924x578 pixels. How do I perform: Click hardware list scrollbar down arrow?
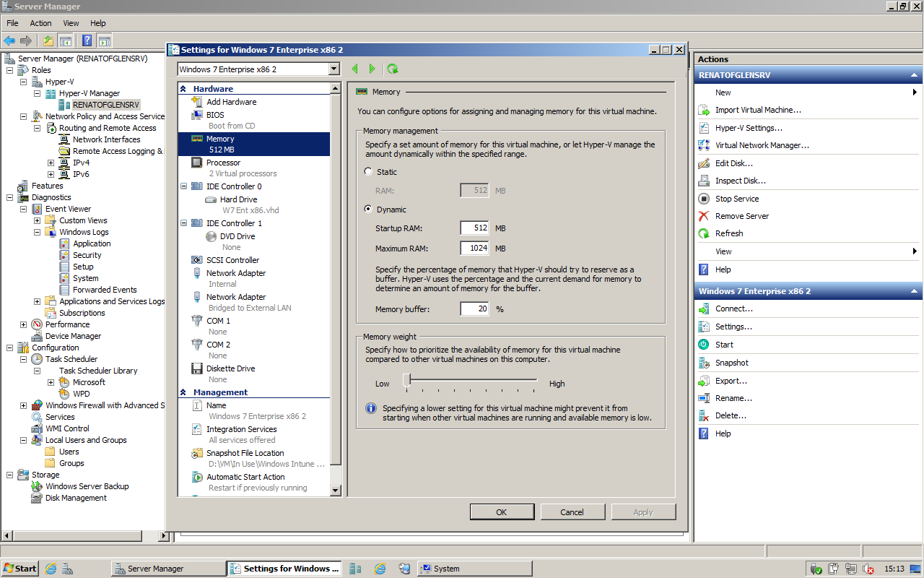336,491
